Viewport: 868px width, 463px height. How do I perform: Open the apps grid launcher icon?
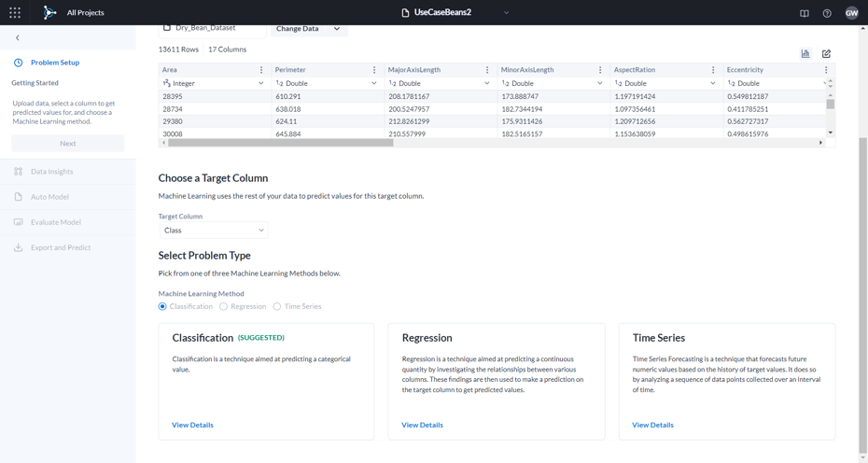[x=15, y=12]
